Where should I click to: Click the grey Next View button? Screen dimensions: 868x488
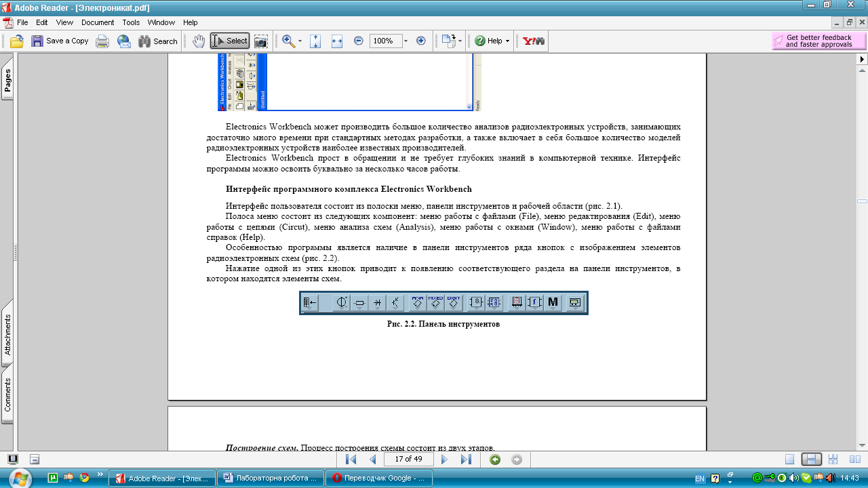click(517, 460)
